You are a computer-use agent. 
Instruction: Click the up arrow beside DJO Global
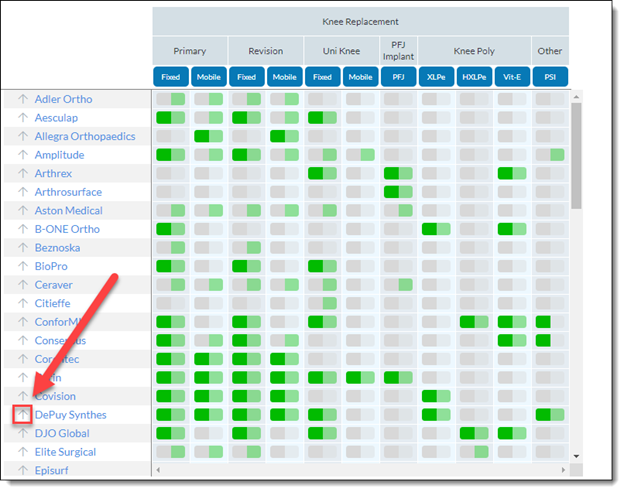click(x=23, y=433)
